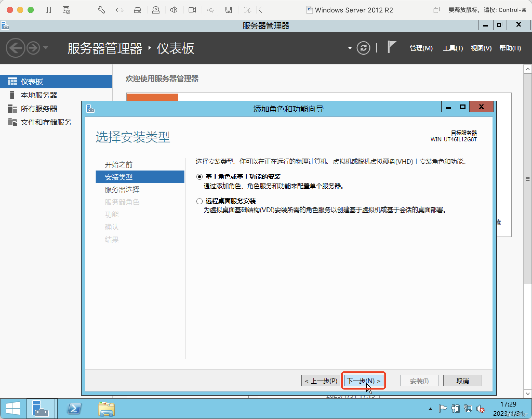
Task: Open Windows Start button
Action: click(x=13, y=409)
